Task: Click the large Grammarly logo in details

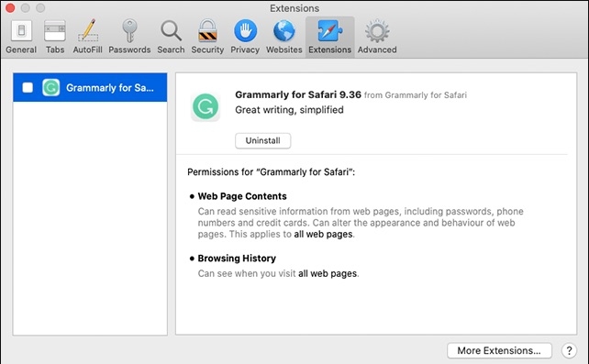Action: pyautogui.click(x=206, y=106)
